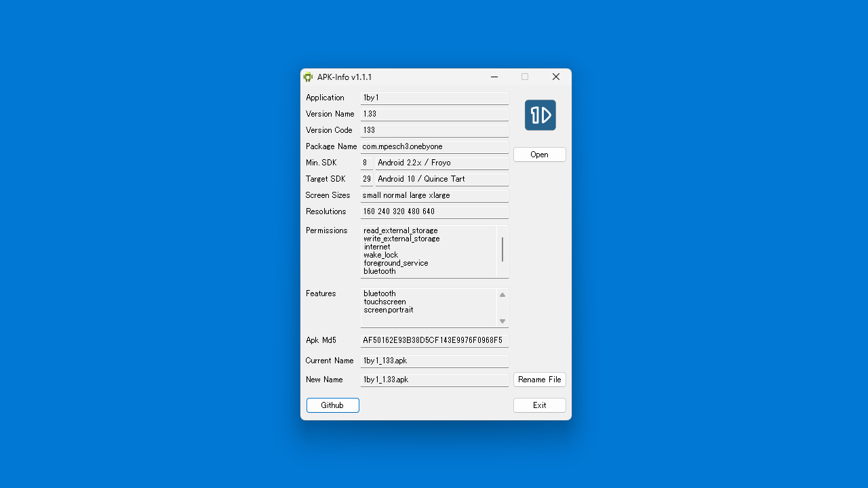Click the Features list scroll down arrow

pyautogui.click(x=502, y=321)
